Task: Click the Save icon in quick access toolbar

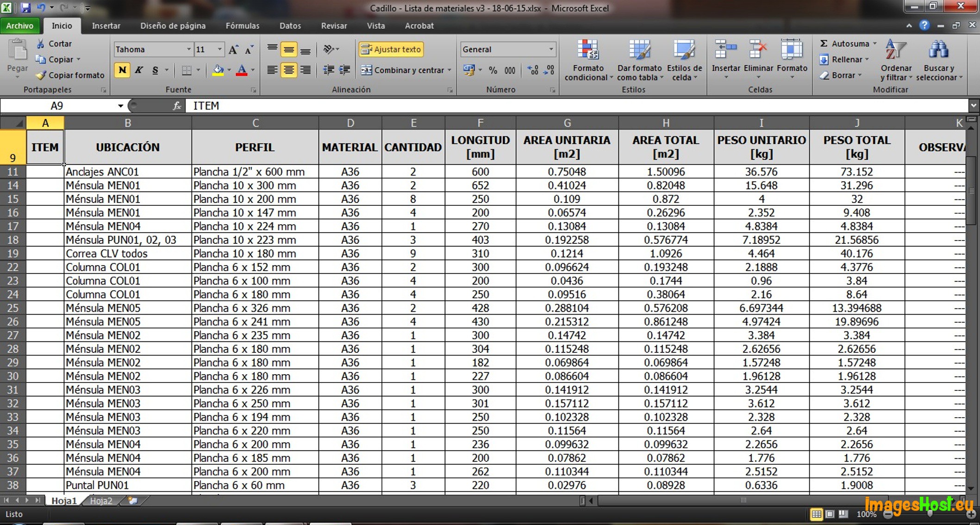Action: (25, 7)
